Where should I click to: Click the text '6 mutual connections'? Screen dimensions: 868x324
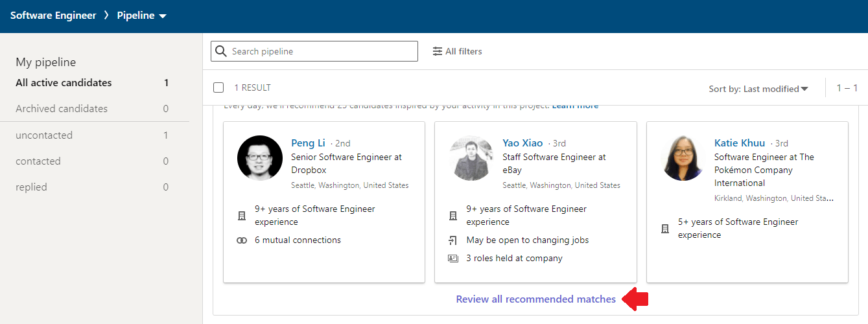click(x=298, y=240)
